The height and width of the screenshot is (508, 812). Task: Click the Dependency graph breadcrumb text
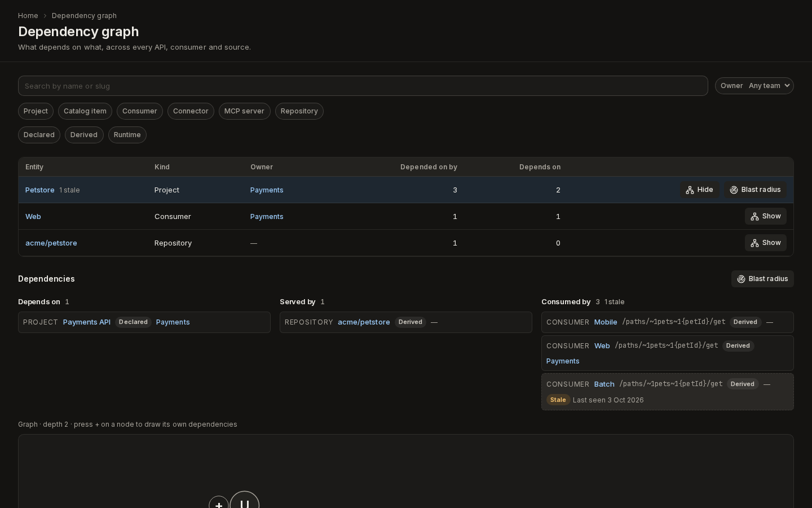coord(84,15)
